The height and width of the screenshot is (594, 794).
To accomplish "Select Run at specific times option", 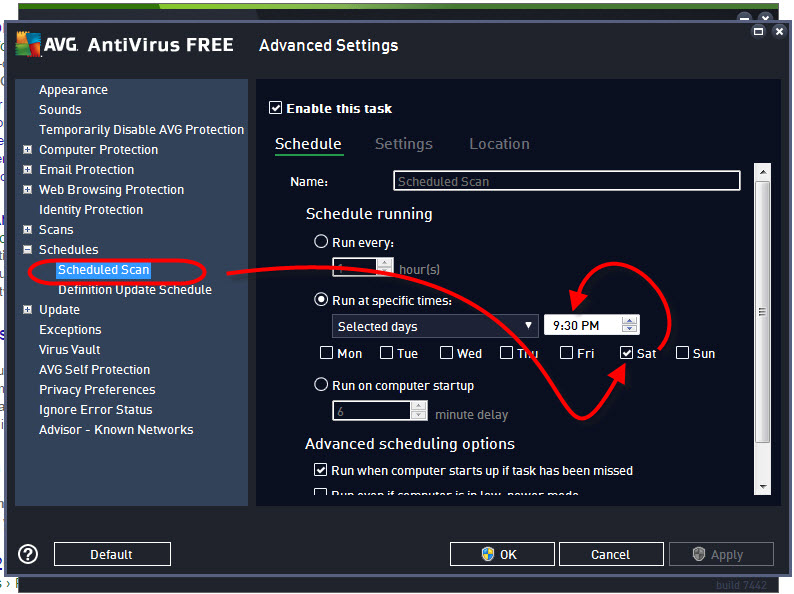I will pos(321,300).
